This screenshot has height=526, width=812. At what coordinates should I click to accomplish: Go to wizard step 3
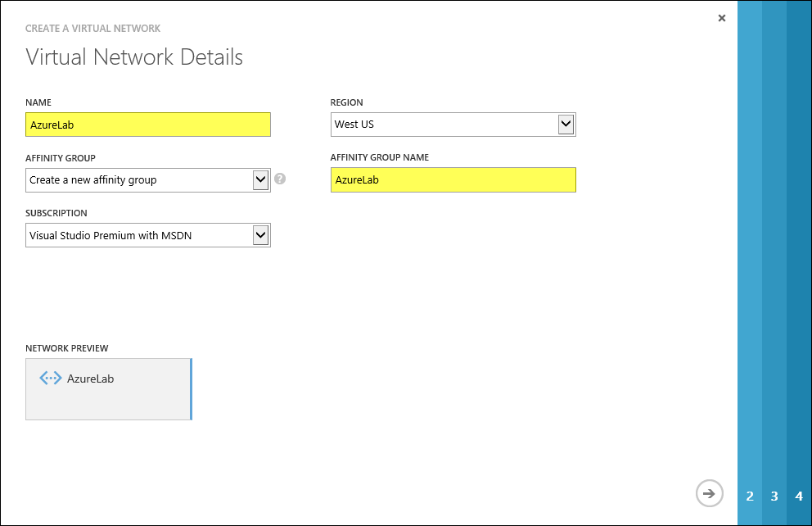tap(774, 496)
